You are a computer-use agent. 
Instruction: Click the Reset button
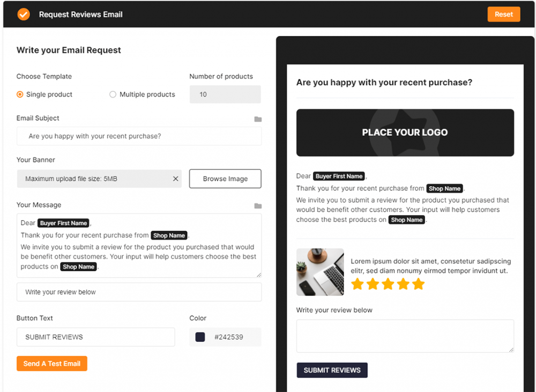[503, 14]
